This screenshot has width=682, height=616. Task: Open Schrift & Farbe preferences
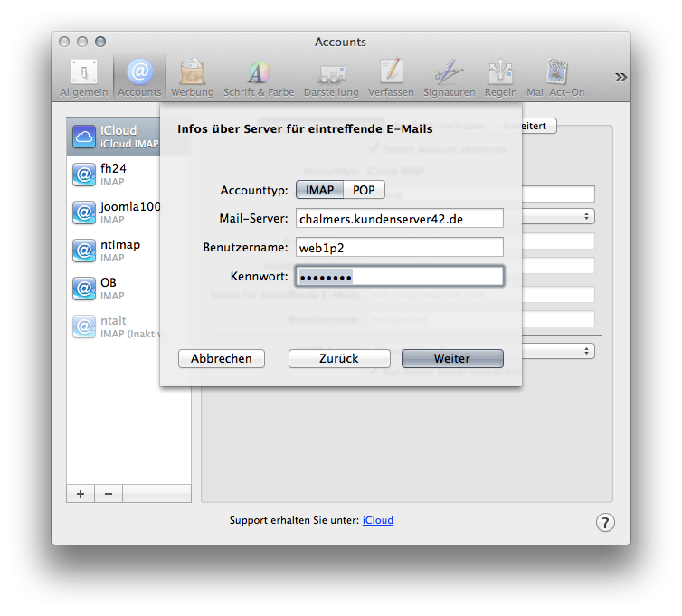[259, 77]
